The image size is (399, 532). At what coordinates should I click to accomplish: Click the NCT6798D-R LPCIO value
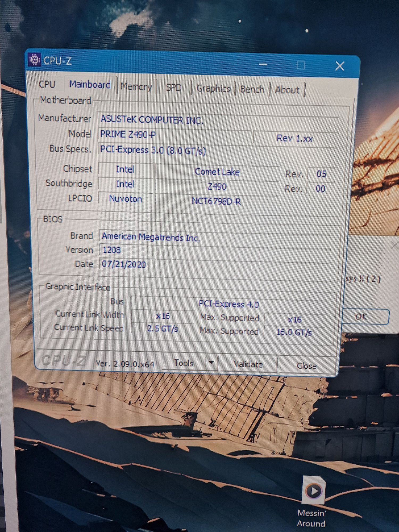pos(216,201)
